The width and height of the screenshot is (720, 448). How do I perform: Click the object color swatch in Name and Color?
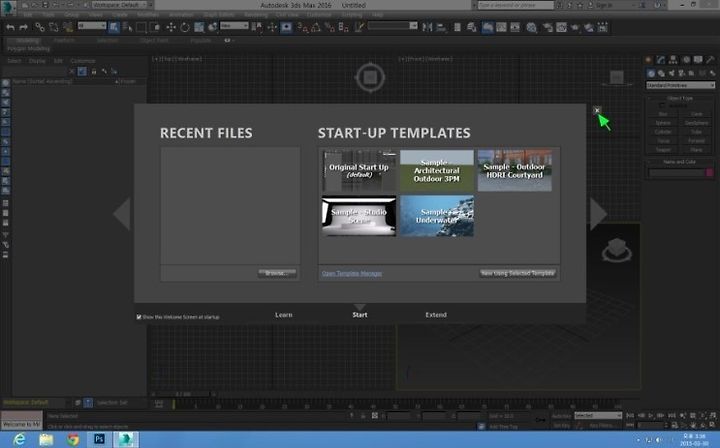[709, 173]
